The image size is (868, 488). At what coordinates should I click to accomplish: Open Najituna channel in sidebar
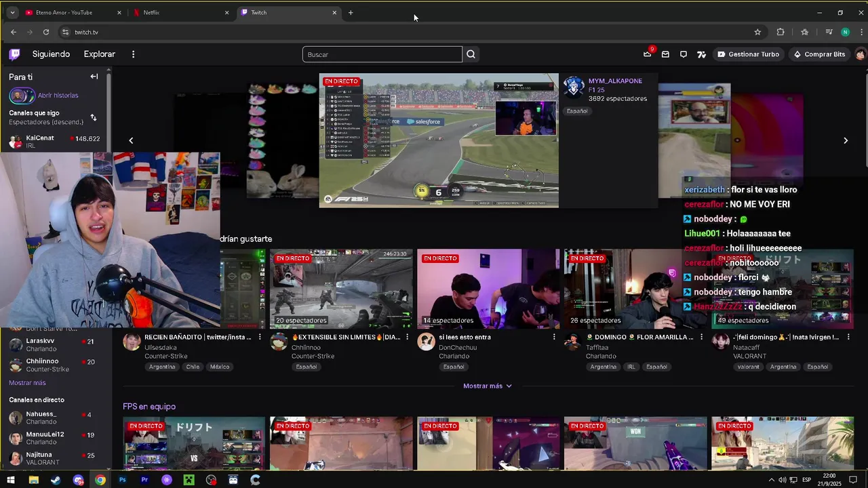pos(54,458)
